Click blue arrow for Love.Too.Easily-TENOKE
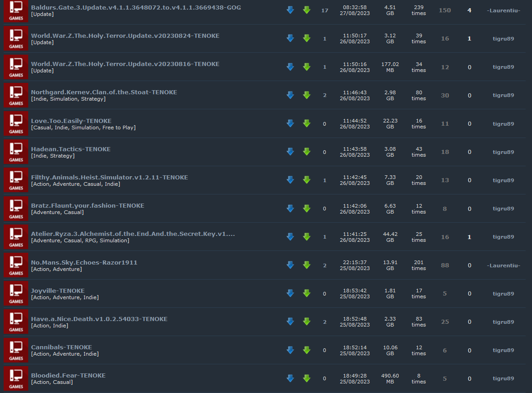The width and height of the screenshot is (532, 393). click(290, 123)
